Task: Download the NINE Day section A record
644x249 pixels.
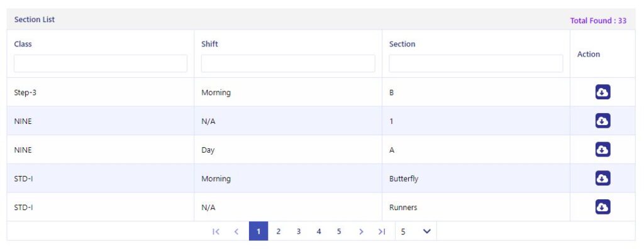Action: [602, 150]
